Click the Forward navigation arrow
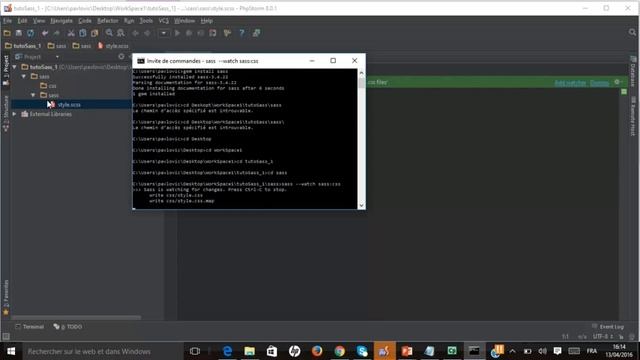This screenshot has height=360, width=640. coord(147,33)
